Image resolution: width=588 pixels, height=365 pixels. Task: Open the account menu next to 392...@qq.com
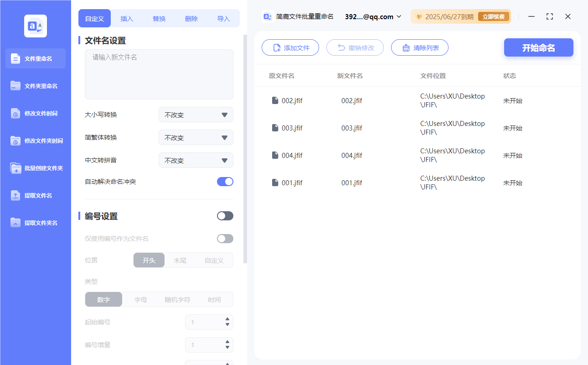(399, 16)
